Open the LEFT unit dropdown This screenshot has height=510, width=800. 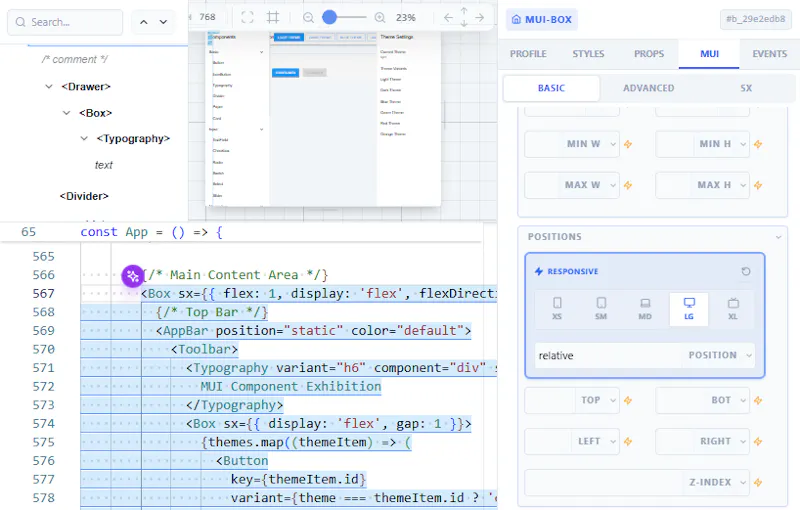pos(613,441)
